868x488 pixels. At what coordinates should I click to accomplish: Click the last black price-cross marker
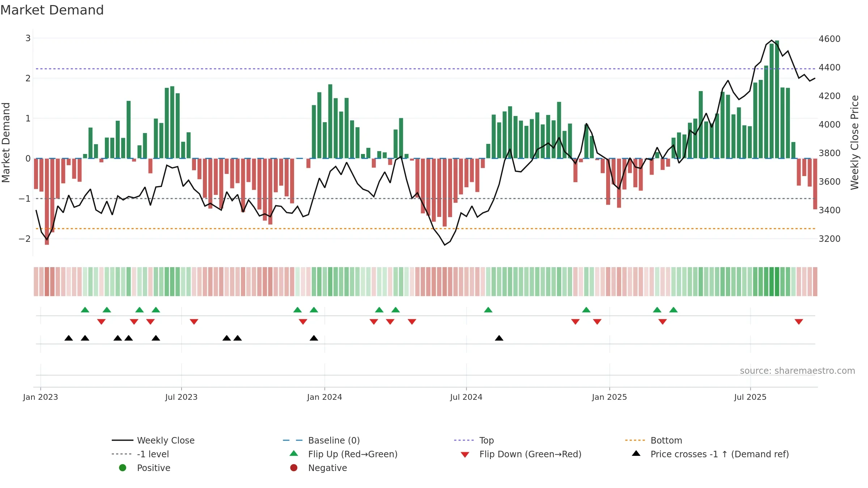click(499, 338)
